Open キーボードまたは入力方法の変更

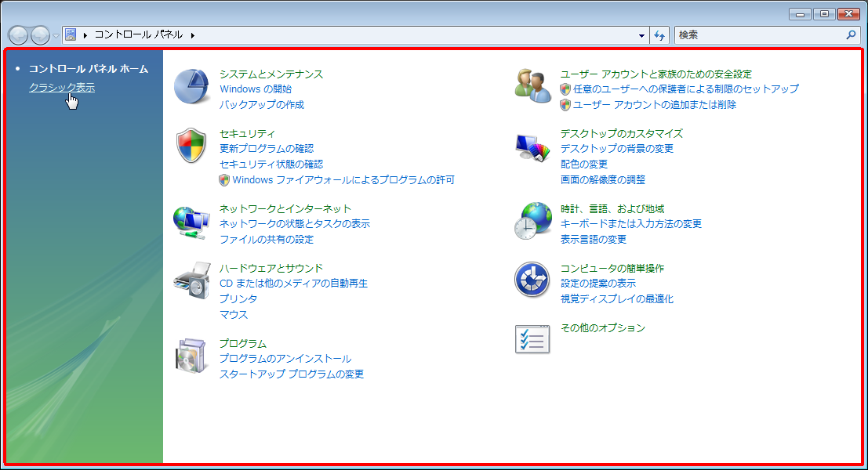point(631,224)
